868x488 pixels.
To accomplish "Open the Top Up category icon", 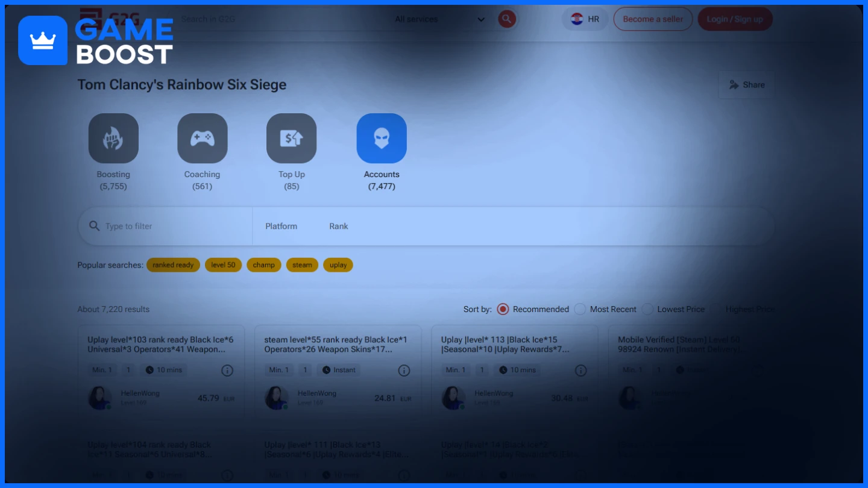I will coord(292,139).
